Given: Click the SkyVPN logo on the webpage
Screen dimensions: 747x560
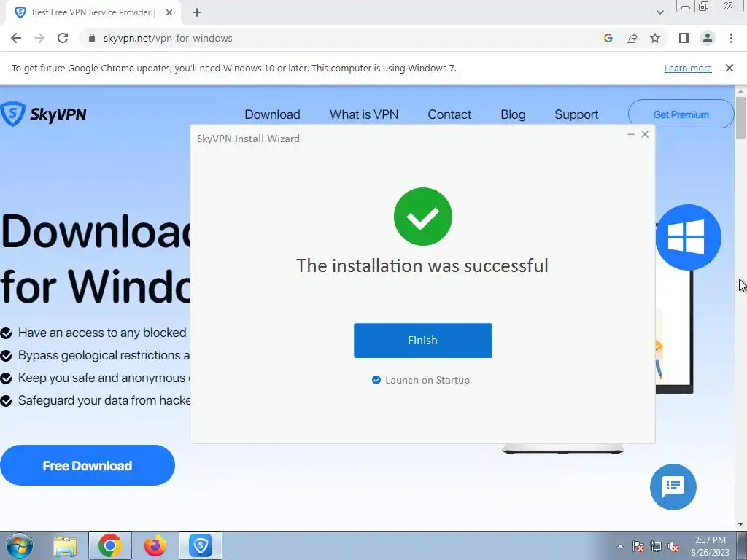Looking at the screenshot, I should click(x=43, y=114).
